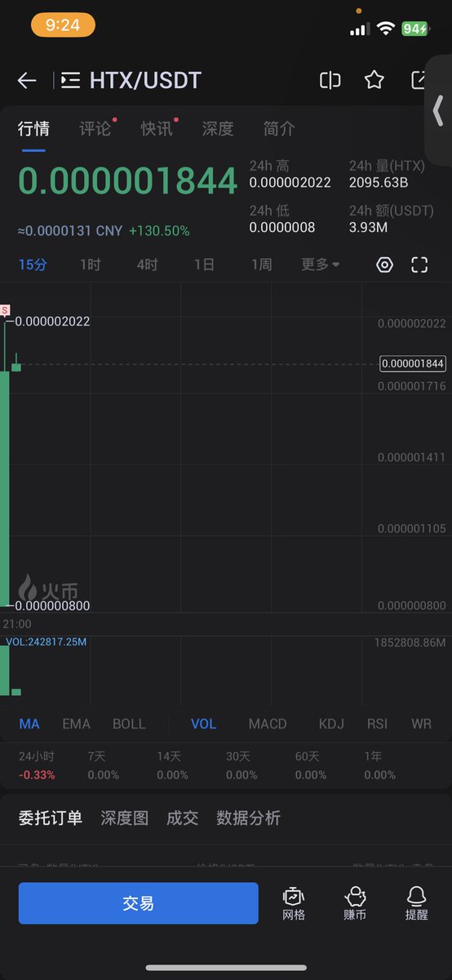Image resolution: width=452 pixels, height=980 pixels.
Task: Tap the 21:00 time axis label
Action: pos(17,624)
